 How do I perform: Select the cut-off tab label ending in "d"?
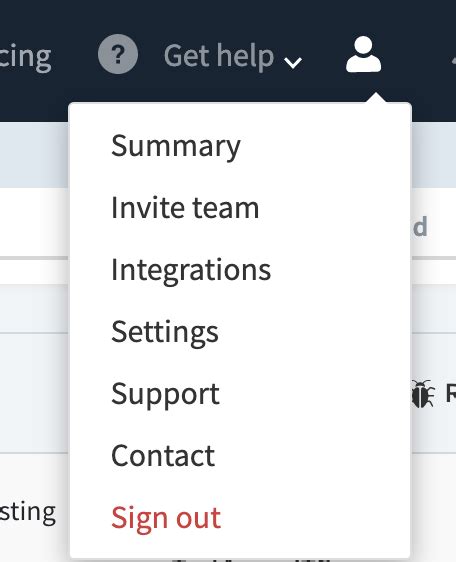tap(420, 226)
